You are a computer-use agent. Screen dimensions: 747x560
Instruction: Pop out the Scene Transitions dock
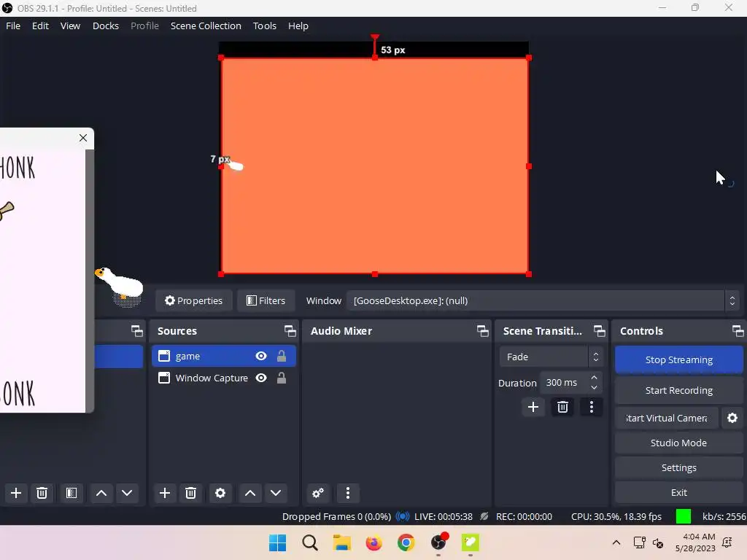tap(600, 331)
